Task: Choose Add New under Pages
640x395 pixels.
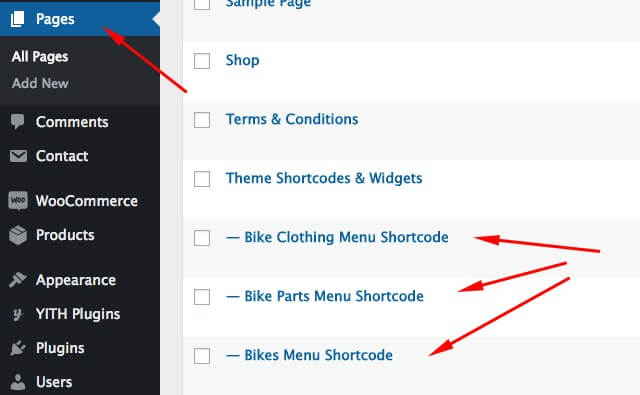Action: click(x=40, y=83)
